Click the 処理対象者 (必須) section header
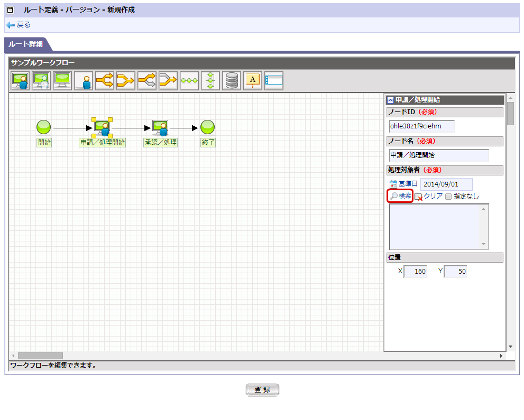Screen dimensions: 524x420 tap(445, 170)
